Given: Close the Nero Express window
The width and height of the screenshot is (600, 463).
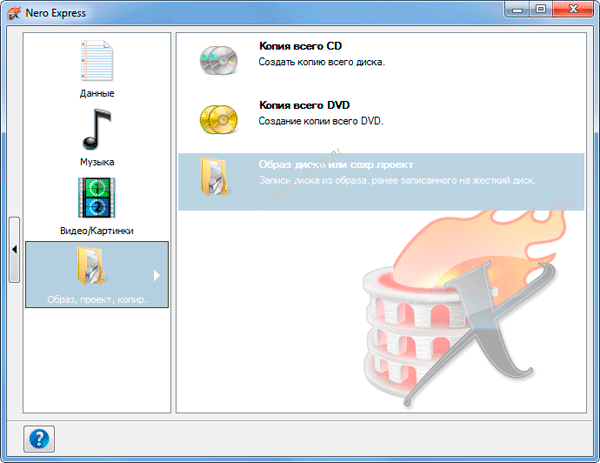Looking at the screenshot, I should coord(572,9).
